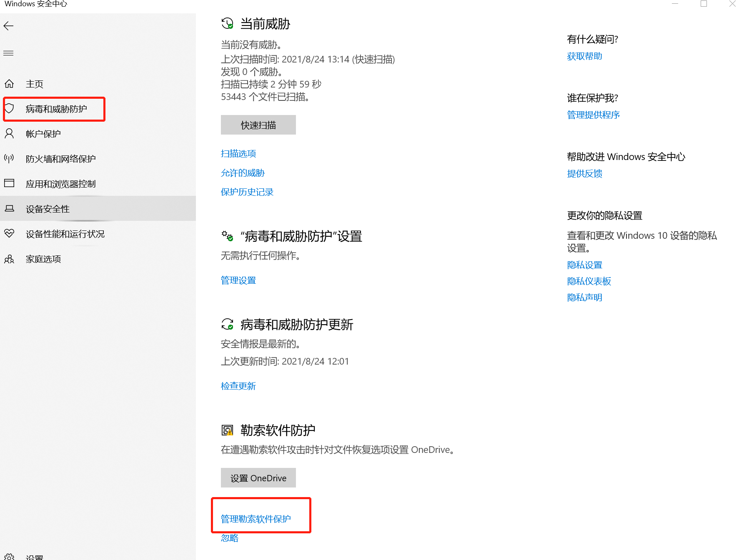
Task: Go to 主页 in sidebar
Action: click(35, 84)
